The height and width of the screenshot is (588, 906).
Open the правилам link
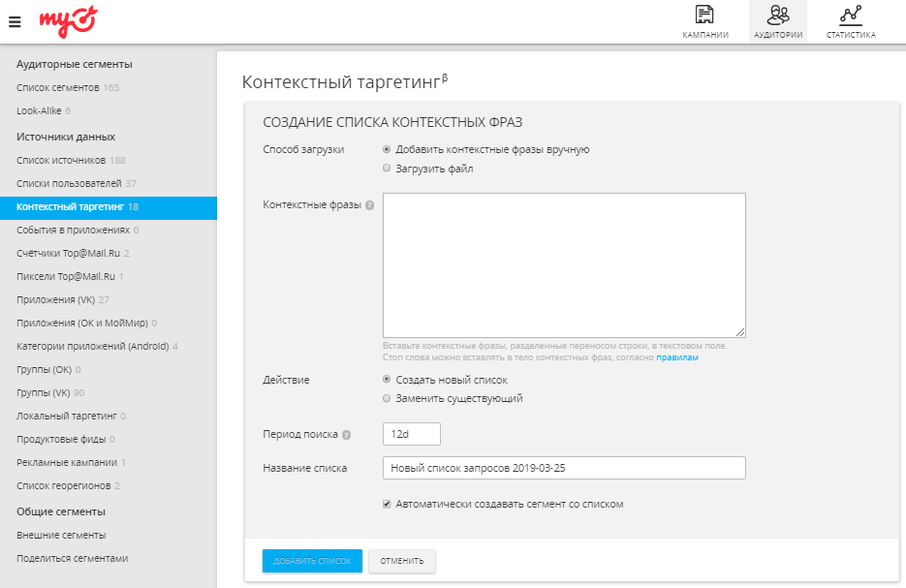click(677, 357)
